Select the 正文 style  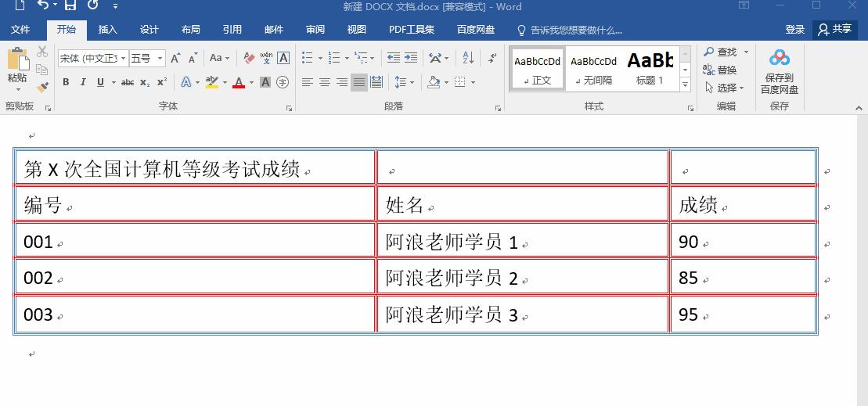click(x=537, y=69)
